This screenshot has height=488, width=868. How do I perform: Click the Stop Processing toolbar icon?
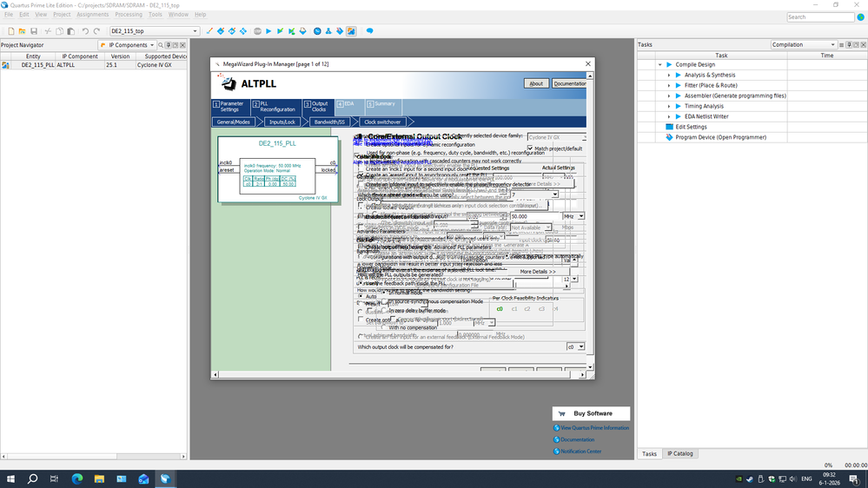[257, 31]
